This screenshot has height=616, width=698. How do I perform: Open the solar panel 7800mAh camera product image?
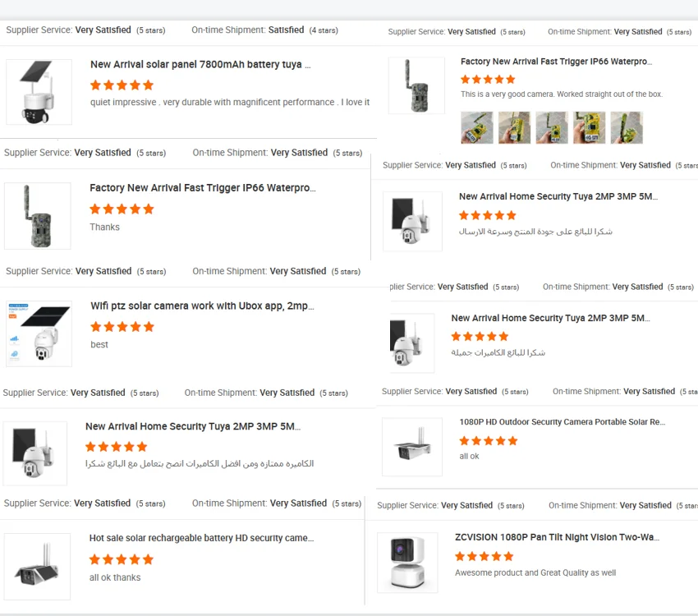[x=39, y=92]
